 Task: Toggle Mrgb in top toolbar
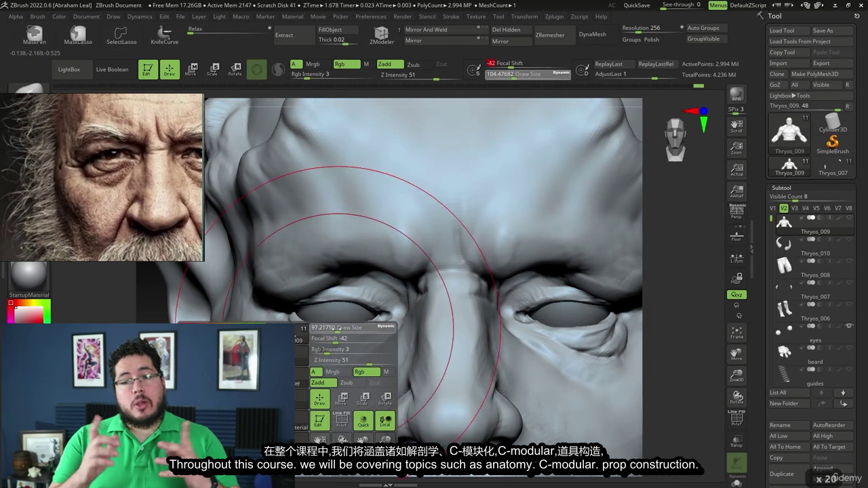(x=312, y=64)
